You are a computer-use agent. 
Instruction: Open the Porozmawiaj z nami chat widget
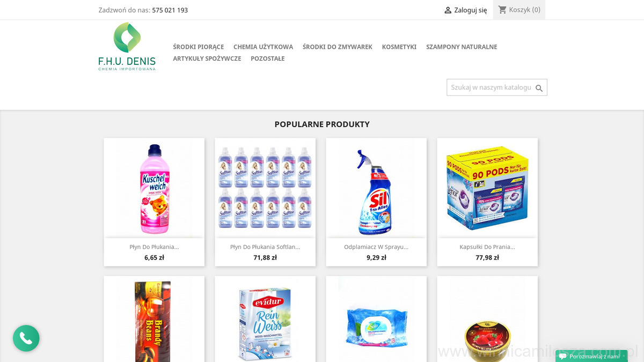click(591, 356)
